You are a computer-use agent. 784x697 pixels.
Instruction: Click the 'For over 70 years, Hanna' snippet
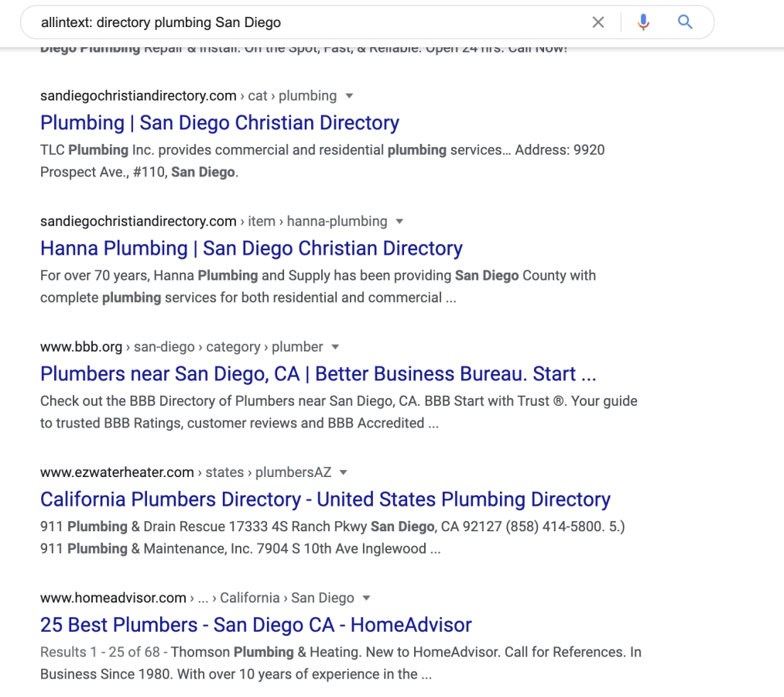(x=318, y=287)
